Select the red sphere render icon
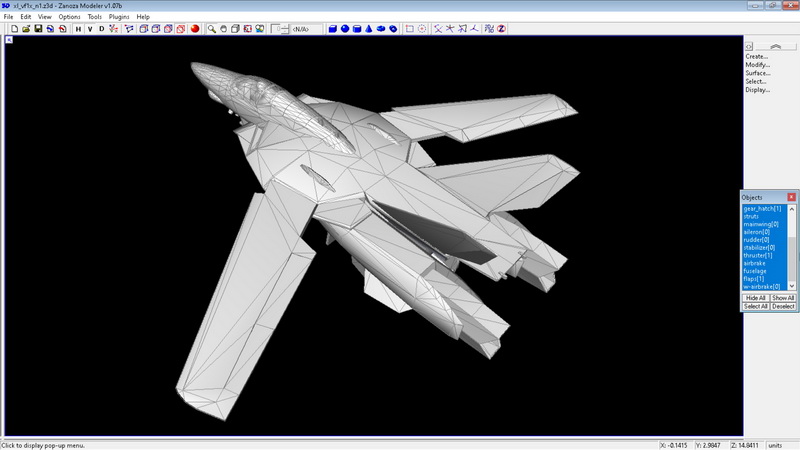Image resolution: width=800 pixels, height=450 pixels. click(x=195, y=29)
